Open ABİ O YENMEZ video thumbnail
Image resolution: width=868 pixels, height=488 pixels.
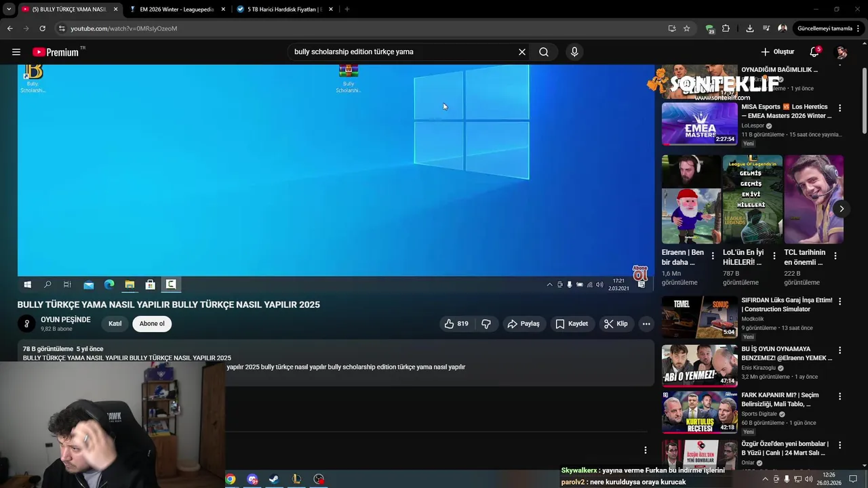click(699, 365)
